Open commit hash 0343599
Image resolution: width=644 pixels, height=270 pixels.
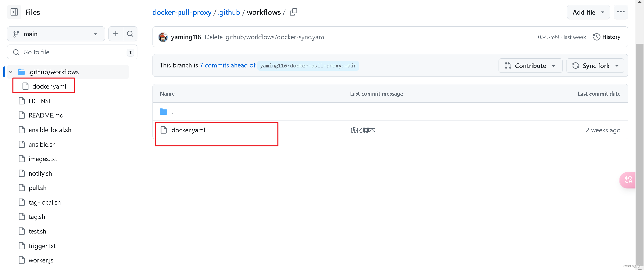tap(548, 37)
